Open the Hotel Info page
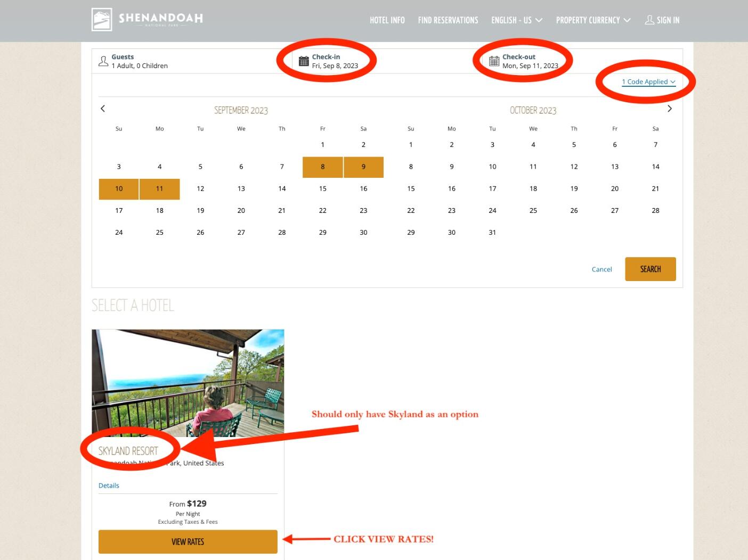 click(387, 20)
